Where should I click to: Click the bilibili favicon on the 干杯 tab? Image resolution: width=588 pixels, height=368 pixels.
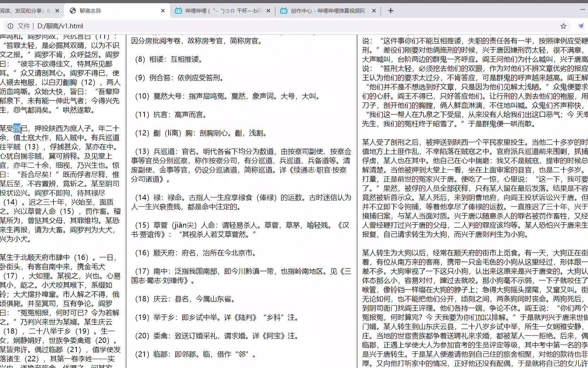pos(178,11)
